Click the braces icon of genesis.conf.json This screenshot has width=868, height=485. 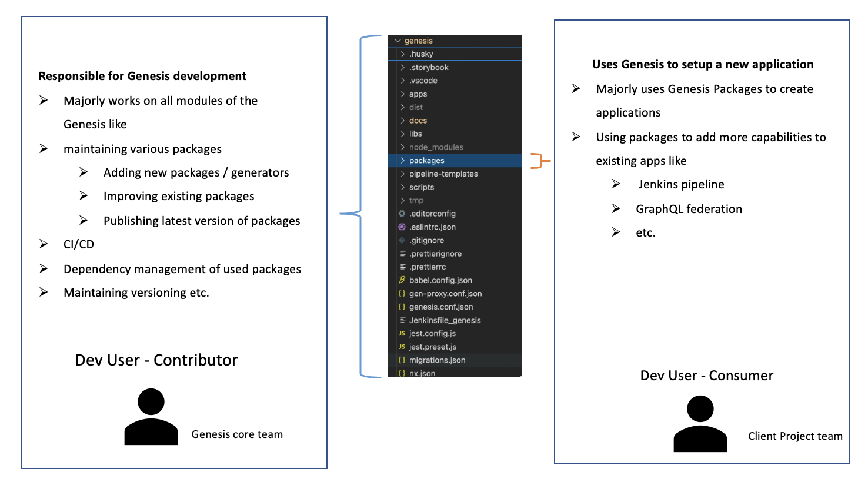coord(402,307)
